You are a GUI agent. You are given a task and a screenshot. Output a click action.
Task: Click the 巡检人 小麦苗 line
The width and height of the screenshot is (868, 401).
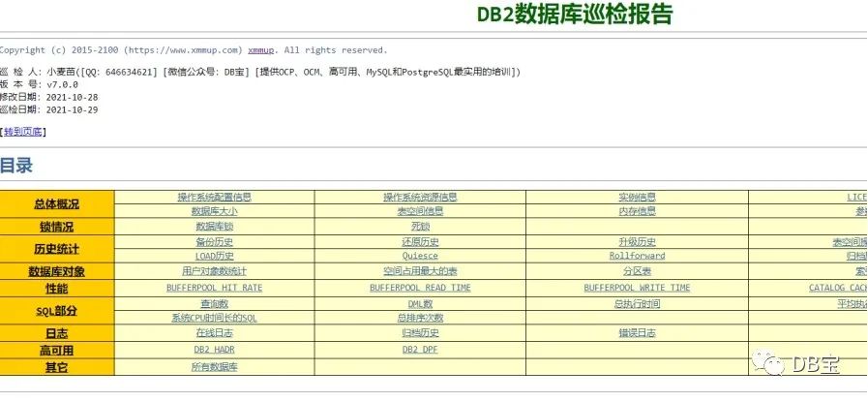[x=260, y=72]
